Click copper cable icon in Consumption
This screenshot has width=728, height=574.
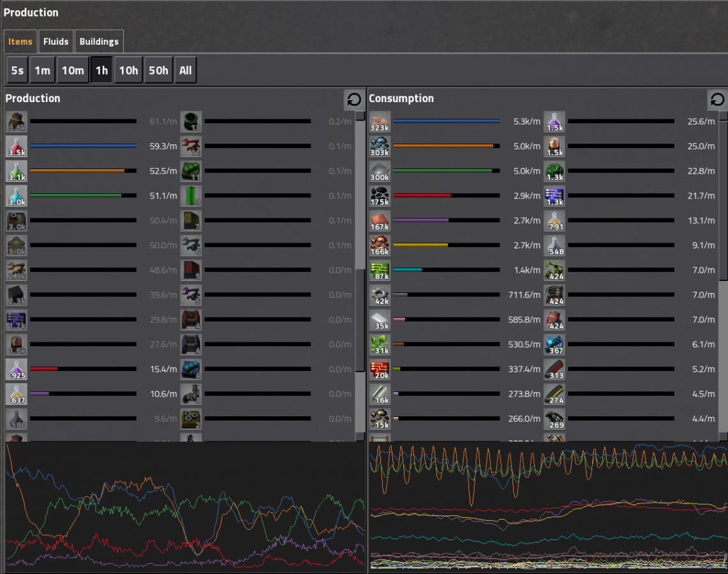coord(380,121)
